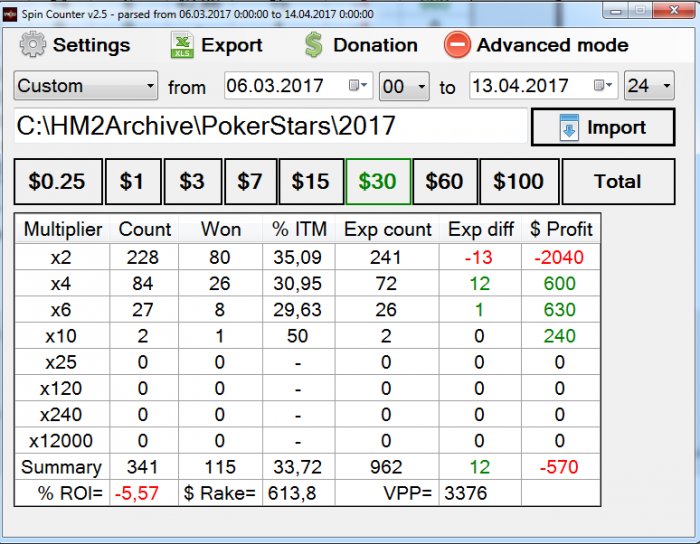Image resolution: width=700 pixels, height=544 pixels.
Task: Click the VPP value 3376
Action: [x=466, y=494]
